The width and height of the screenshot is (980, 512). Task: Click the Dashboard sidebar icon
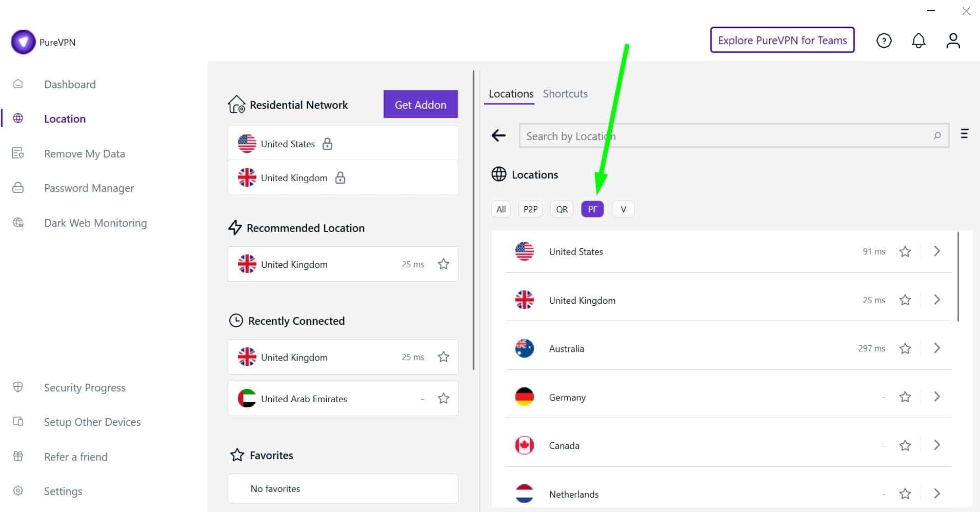[x=18, y=84]
